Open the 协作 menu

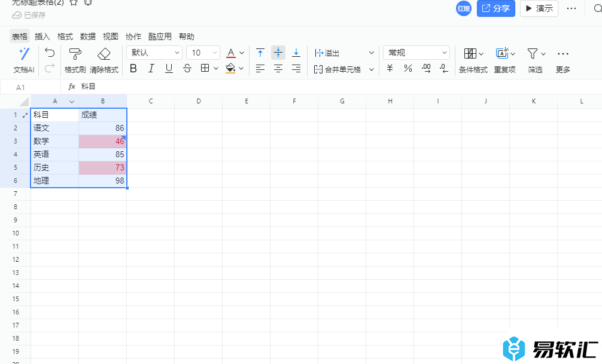133,36
